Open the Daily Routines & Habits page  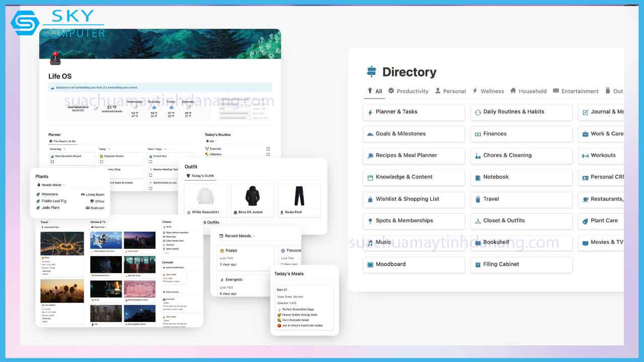521,112
